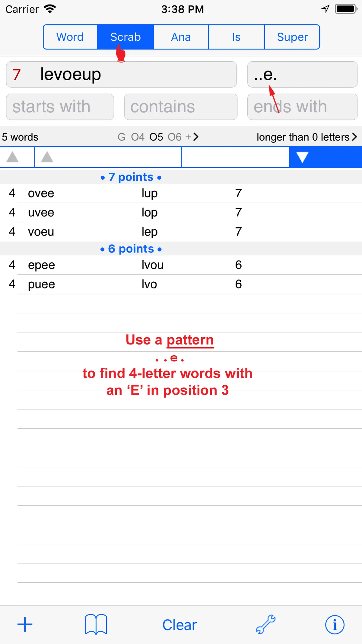Expand the longer than 0 letters chevron
The height and width of the screenshot is (644, 362).
click(354, 137)
